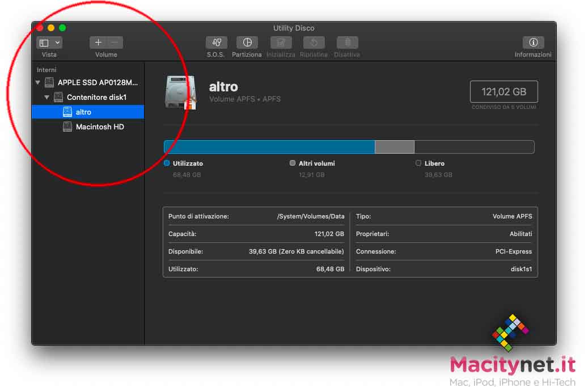The width and height of the screenshot is (588, 387).
Task: Click the Inizializza erase toolbar icon
Action: pyautogui.click(x=281, y=43)
